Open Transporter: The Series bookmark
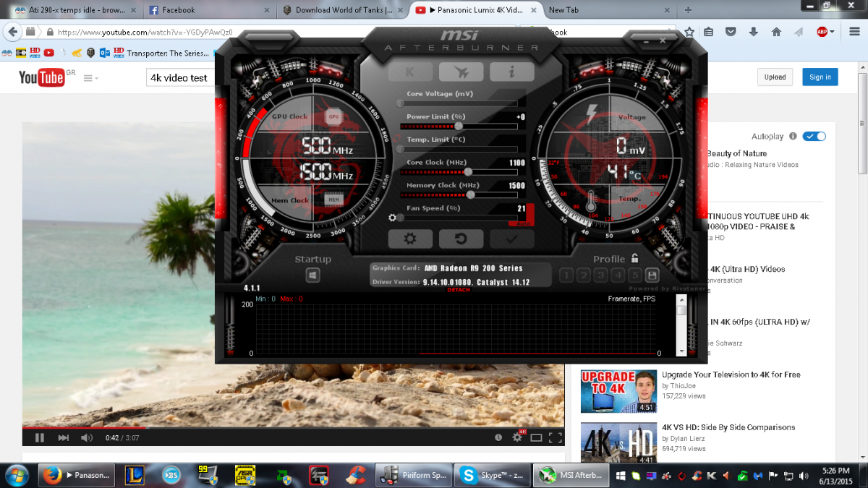The height and width of the screenshot is (488, 868). 168,53
